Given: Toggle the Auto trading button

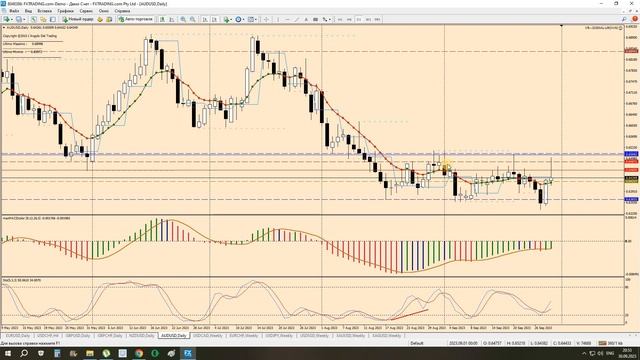Looking at the screenshot, I should point(136,19).
